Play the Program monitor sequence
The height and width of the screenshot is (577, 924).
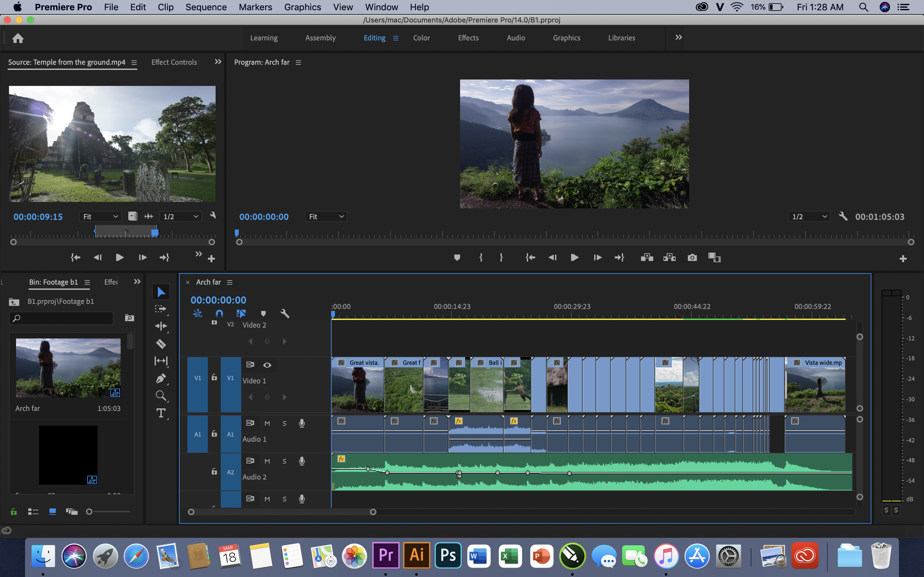(574, 258)
